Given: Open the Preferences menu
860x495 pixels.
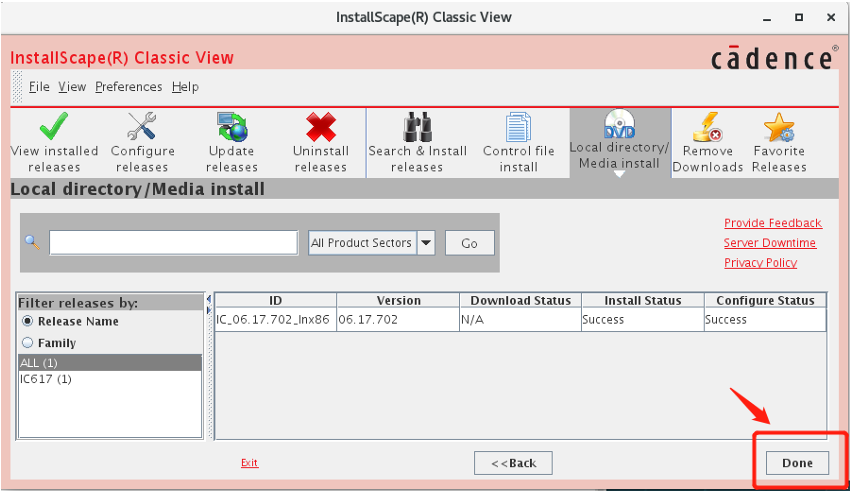Looking at the screenshot, I should [x=128, y=87].
